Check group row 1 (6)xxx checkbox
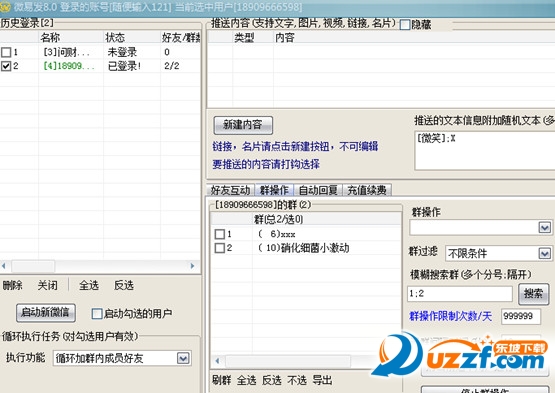 click(x=220, y=234)
